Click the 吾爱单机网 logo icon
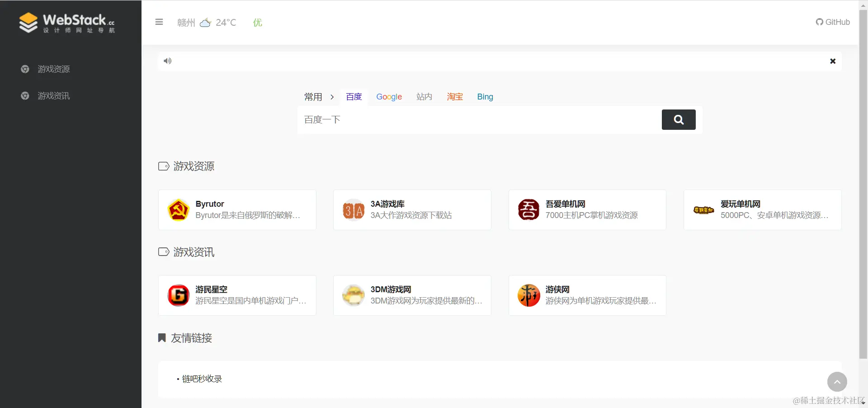868x408 pixels. [x=528, y=210]
